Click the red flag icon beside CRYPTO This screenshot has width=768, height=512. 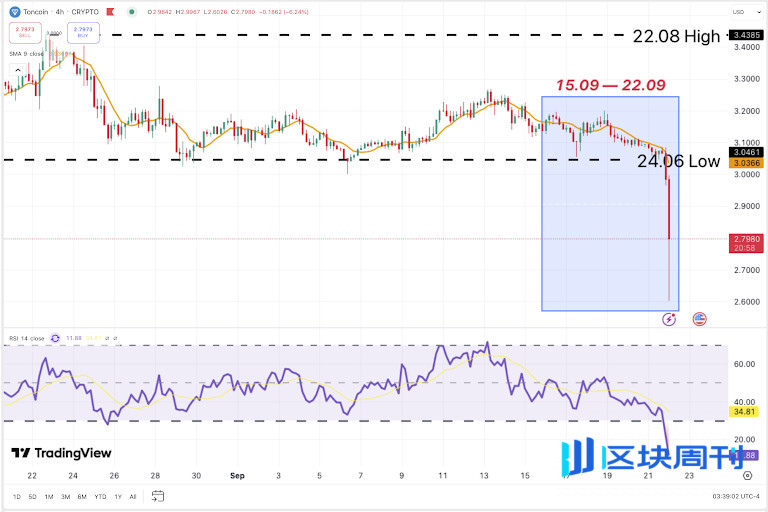coord(110,12)
